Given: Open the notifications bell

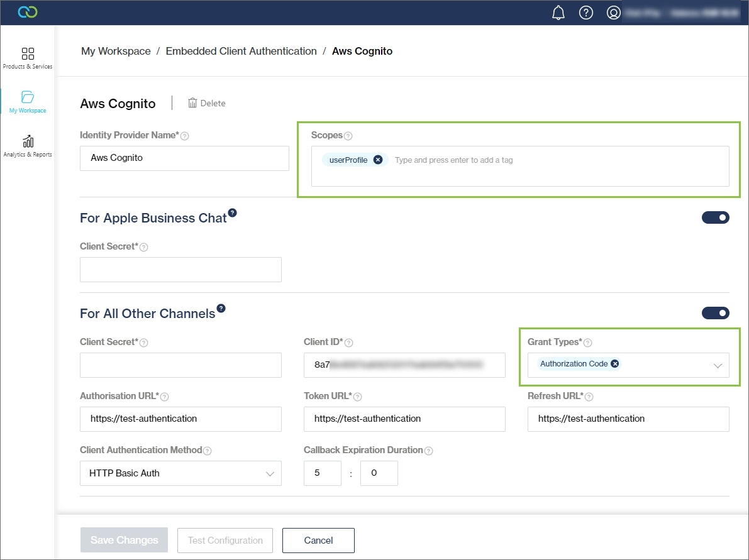Looking at the screenshot, I should [558, 13].
